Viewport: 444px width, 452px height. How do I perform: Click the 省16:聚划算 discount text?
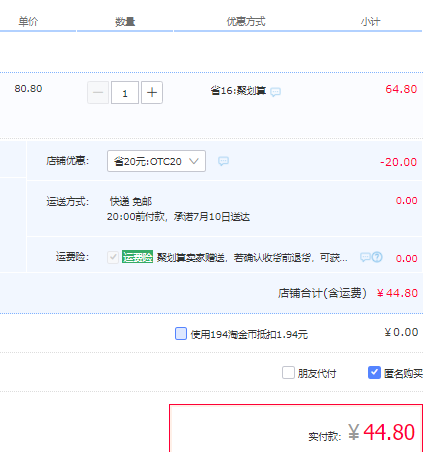[x=238, y=90]
